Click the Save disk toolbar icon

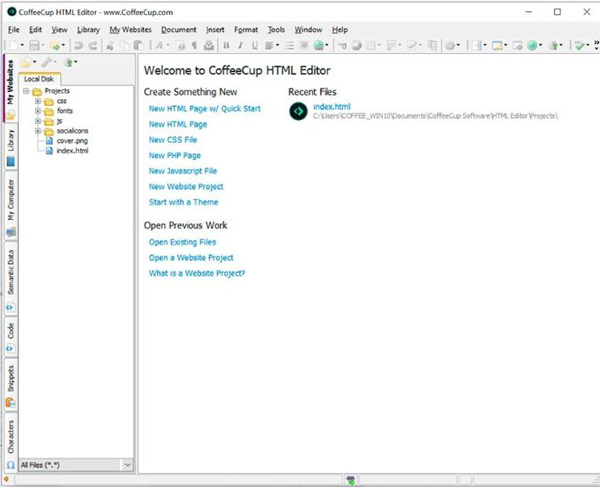pyautogui.click(x=34, y=46)
